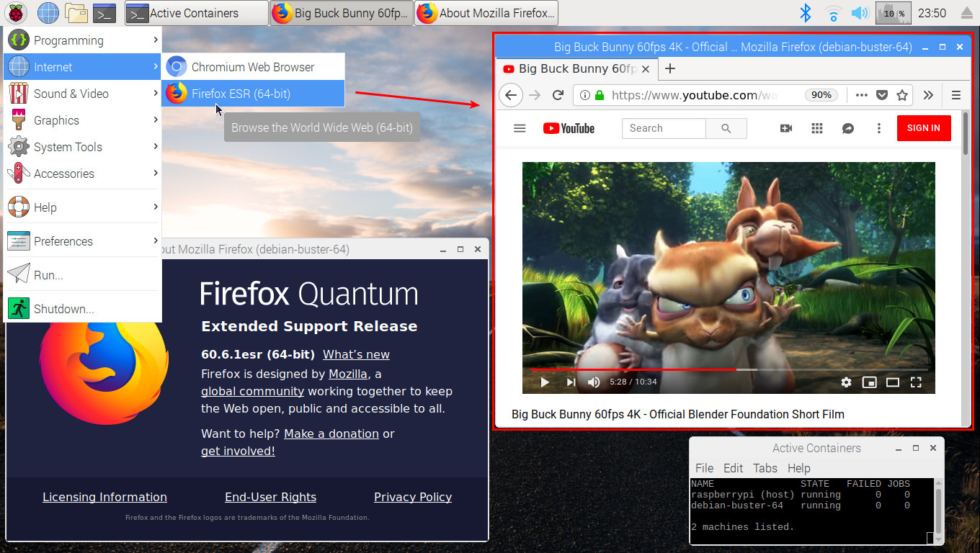Image resolution: width=980 pixels, height=553 pixels.
Task: Open the Firefox hamburger menu
Action: pyautogui.click(x=956, y=95)
